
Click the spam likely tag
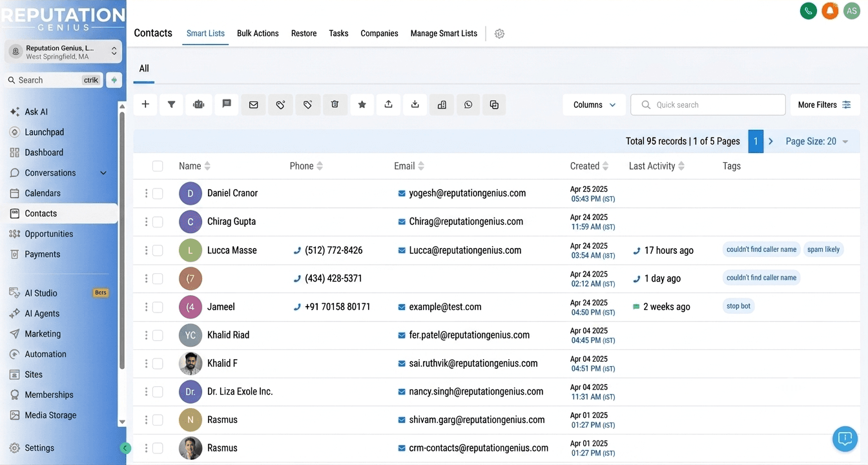click(823, 249)
